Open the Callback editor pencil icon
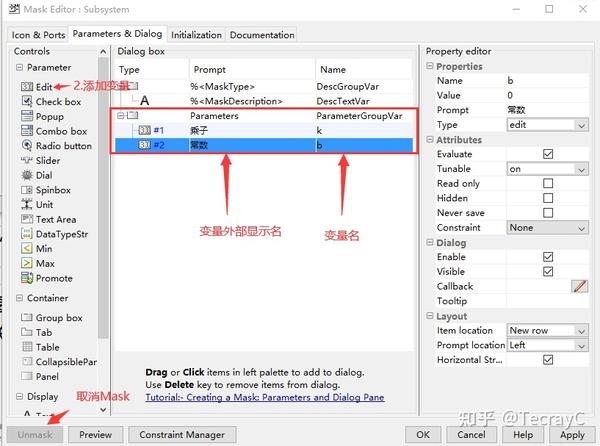The height and width of the screenshot is (446, 600). (x=579, y=286)
